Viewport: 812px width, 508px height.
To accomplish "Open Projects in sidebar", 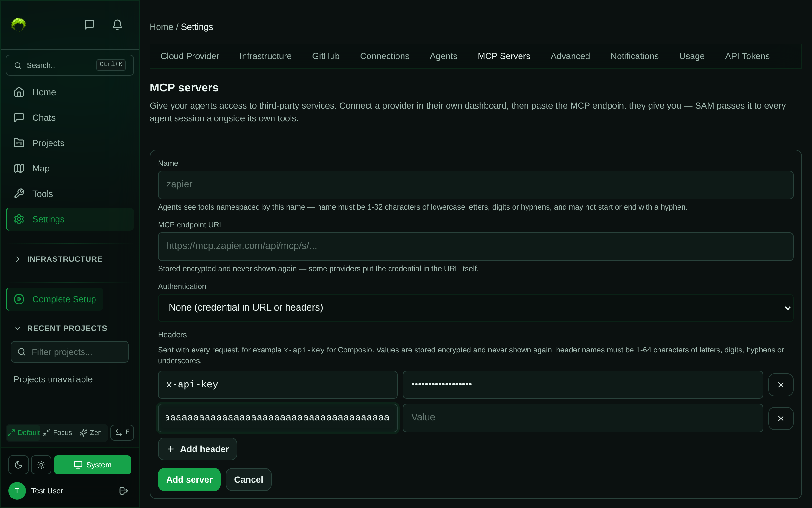I will (x=70, y=143).
